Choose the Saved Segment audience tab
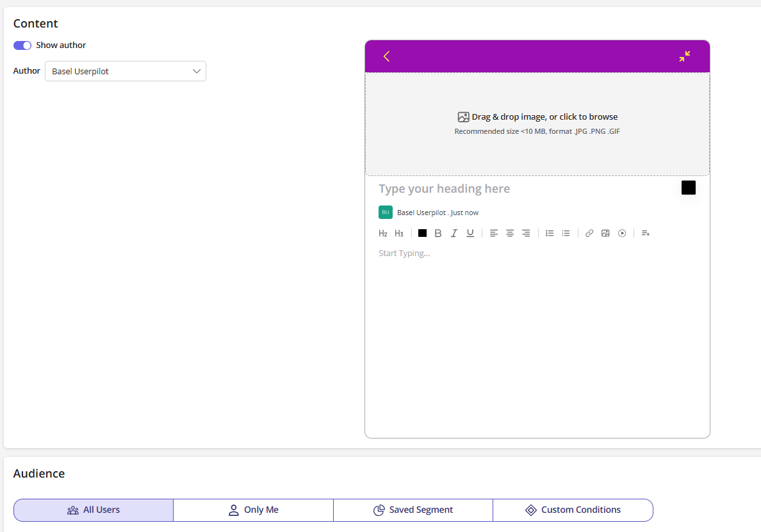 click(x=413, y=510)
